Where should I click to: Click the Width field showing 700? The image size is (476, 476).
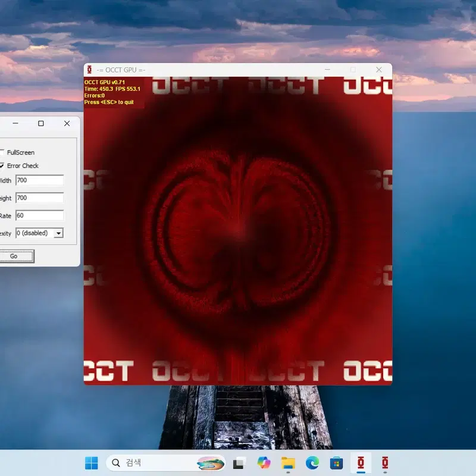[39, 180]
